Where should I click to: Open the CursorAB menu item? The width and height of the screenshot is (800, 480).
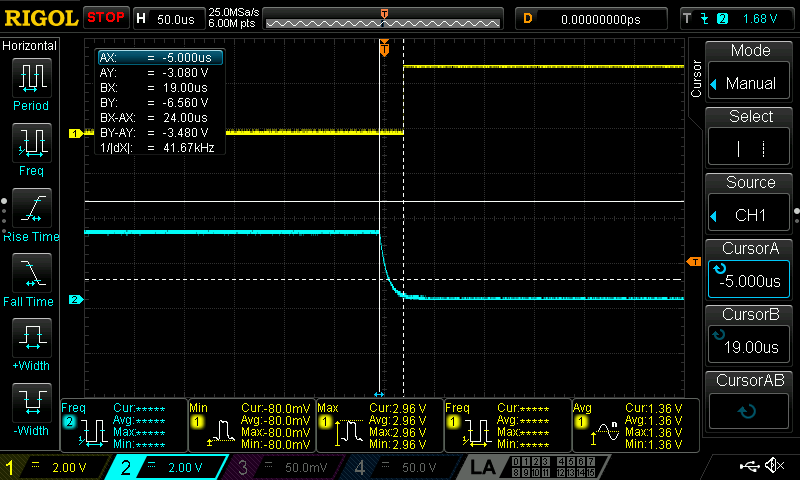pos(750,399)
